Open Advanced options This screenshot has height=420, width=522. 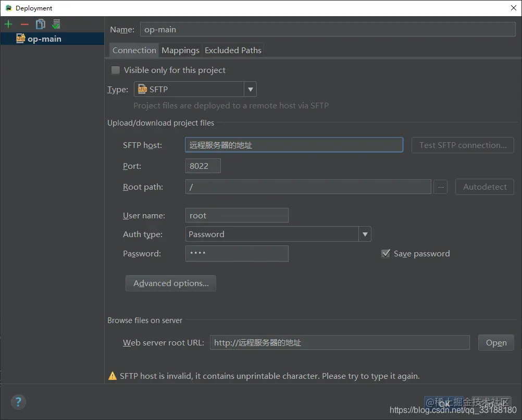pos(171,283)
